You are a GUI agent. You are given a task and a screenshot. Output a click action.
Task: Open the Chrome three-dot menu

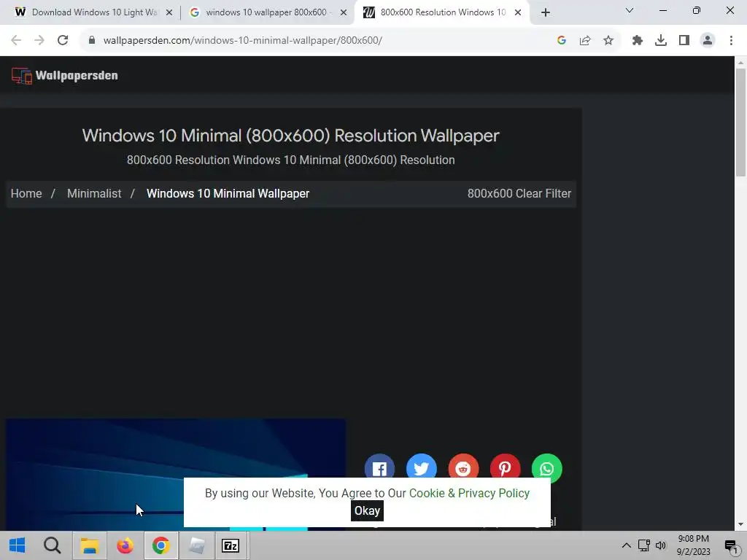731,41
